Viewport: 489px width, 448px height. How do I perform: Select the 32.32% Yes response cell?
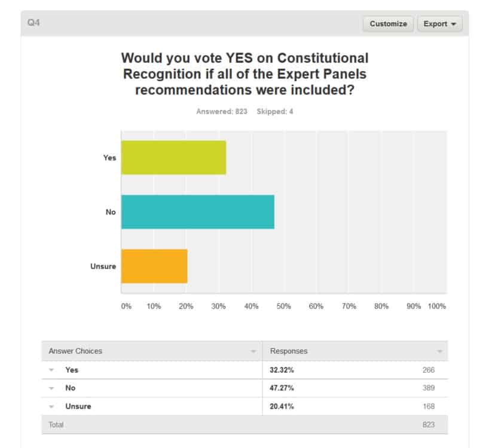[x=282, y=370]
